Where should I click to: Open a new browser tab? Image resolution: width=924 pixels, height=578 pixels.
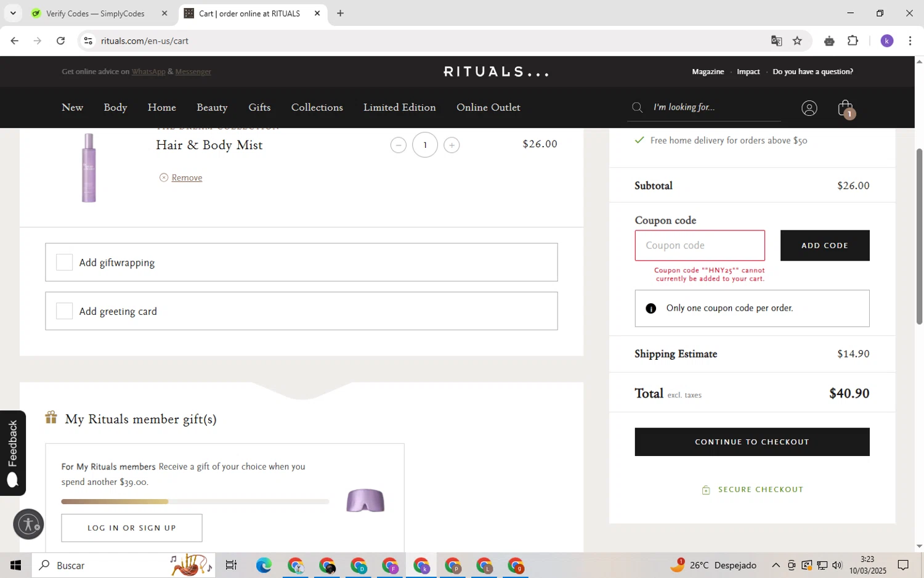(x=340, y=13)
